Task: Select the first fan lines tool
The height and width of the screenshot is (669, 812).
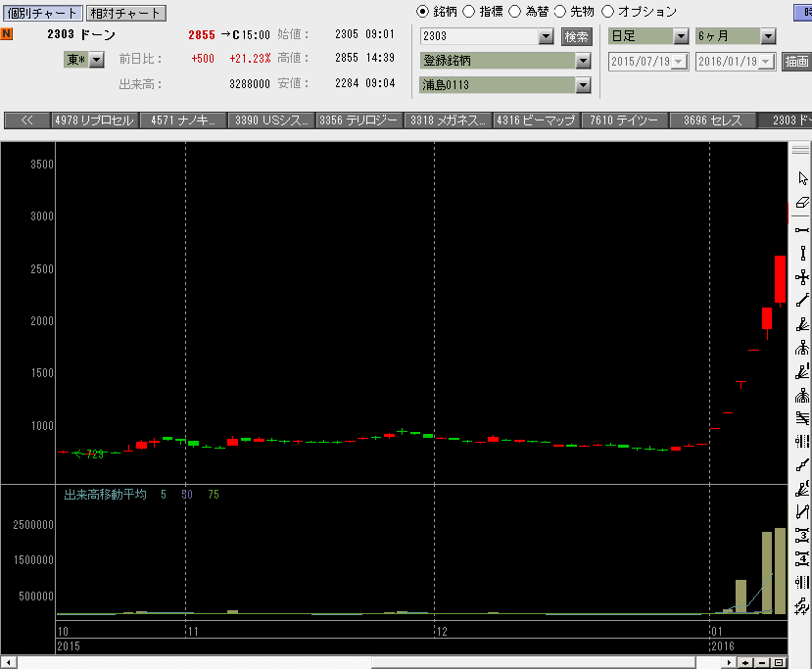Action: click(x=802, y=324)
